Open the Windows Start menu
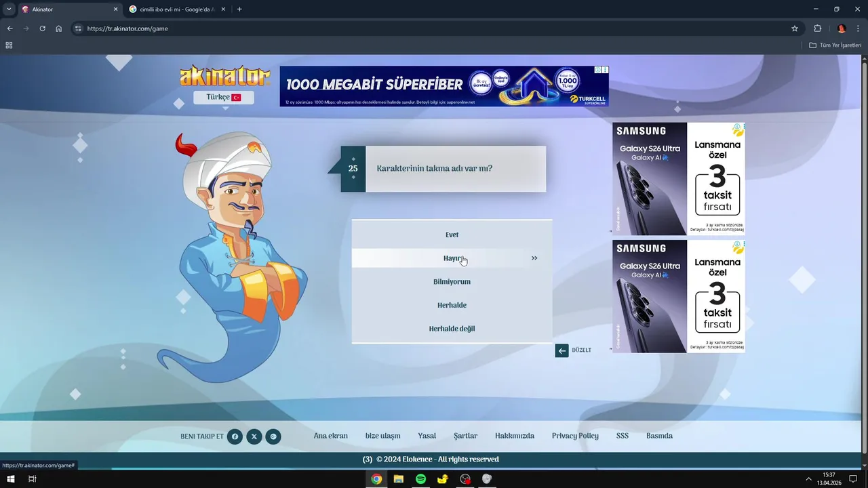This screenshot has height=488, width=868. 11,479
